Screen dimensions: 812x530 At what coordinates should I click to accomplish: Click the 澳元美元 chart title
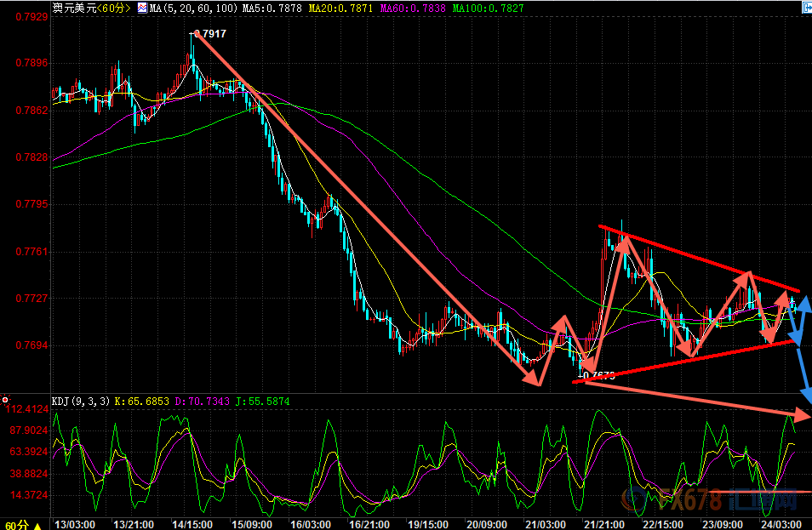click(75, 8)
